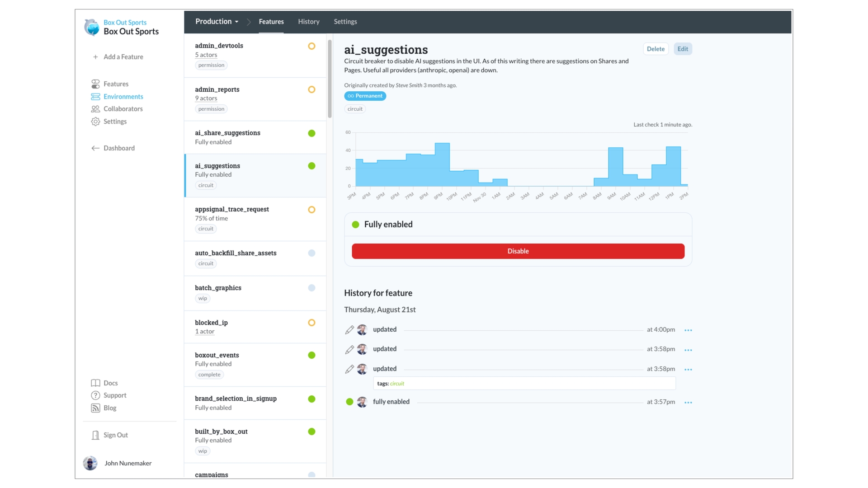Click the Edit button for ai_suggestions
The width and height of the screenshot is (868, 488).
click(683, 49)
